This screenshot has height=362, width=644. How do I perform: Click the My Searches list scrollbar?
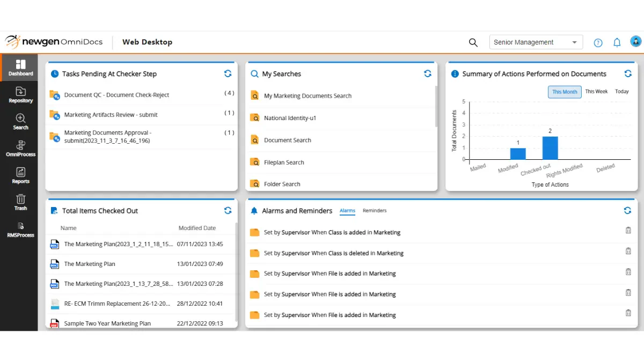pyautogui.click(x=436, y=107)
